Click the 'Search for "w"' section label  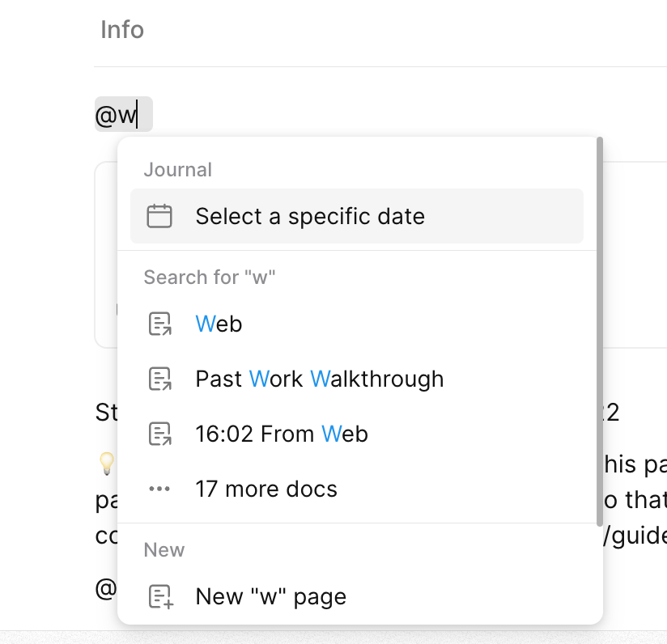tap(210, 278)
